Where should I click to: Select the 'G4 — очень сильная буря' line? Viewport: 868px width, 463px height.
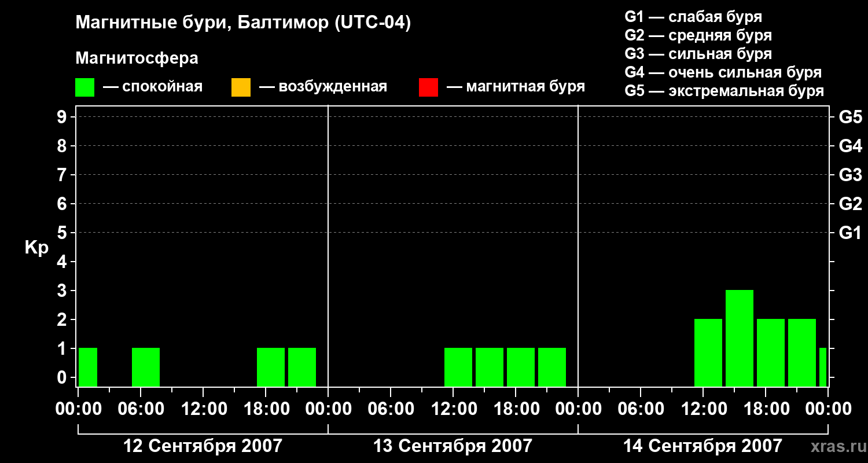pos(723,72)
